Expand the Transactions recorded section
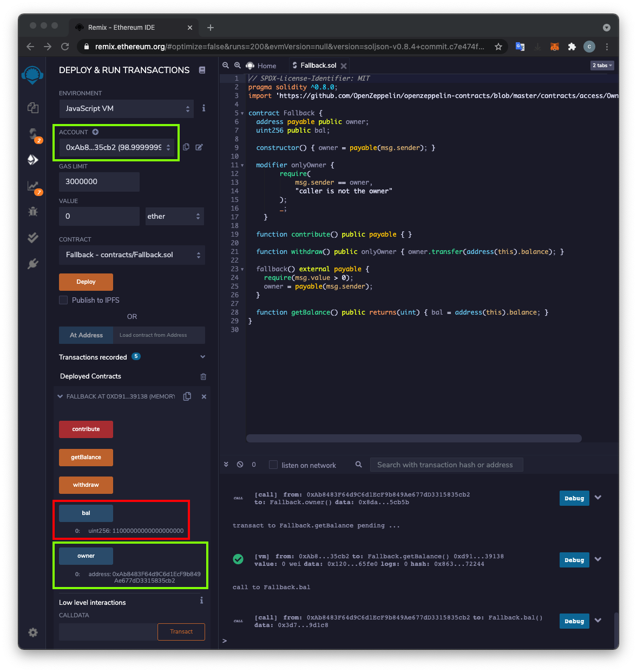Image resolution: width=637 pixels, height=672 pixels. [x=202, y=357]
